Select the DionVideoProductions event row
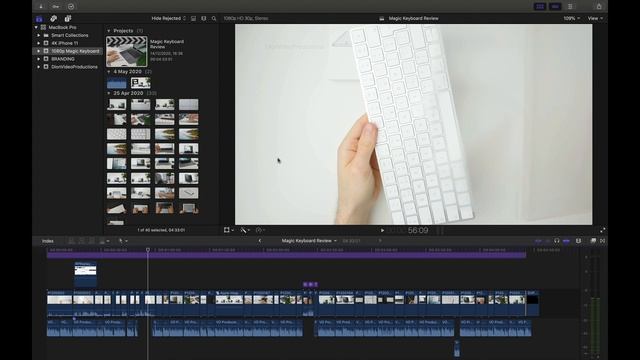 pyautogui.click(x=68, y=67)
